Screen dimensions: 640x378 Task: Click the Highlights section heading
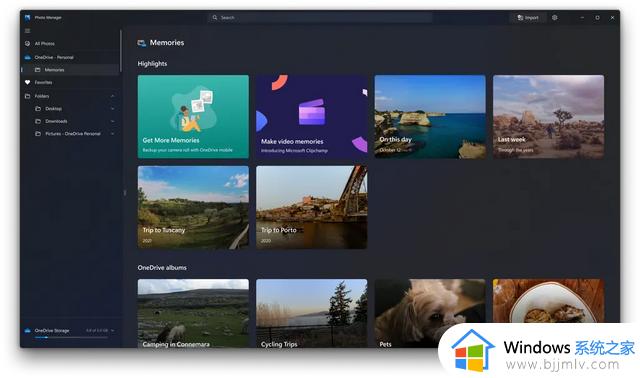pyautogui.click(x=152, y=64)
